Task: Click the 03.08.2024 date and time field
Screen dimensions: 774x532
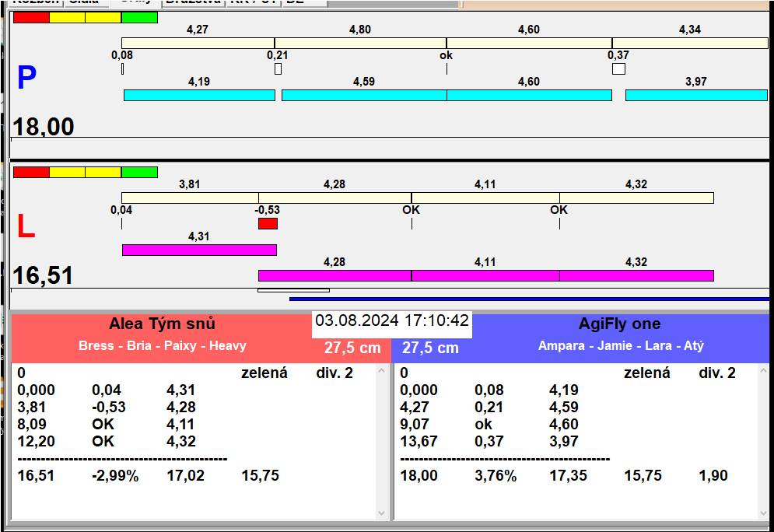Action: point(392,320)
